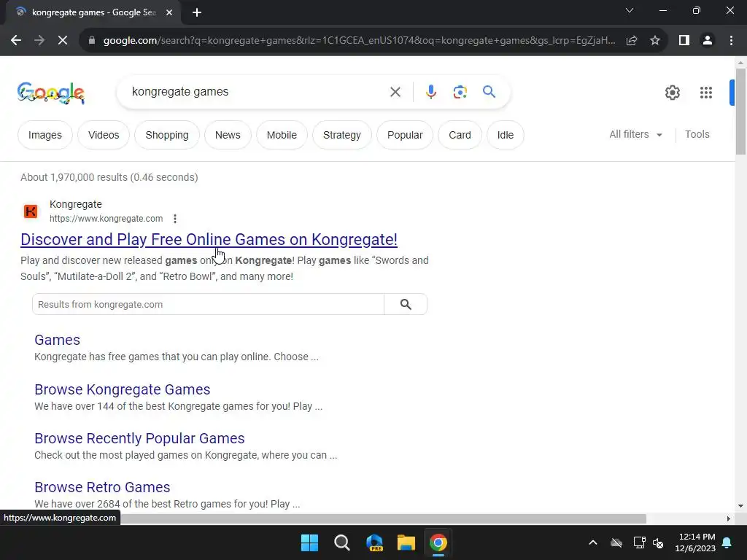Open the tab search dropdown

click(x=630, y=10)
